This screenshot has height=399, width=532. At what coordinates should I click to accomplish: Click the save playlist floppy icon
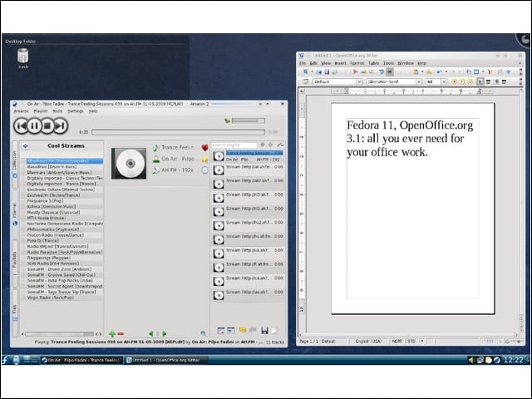click(264, 330)
